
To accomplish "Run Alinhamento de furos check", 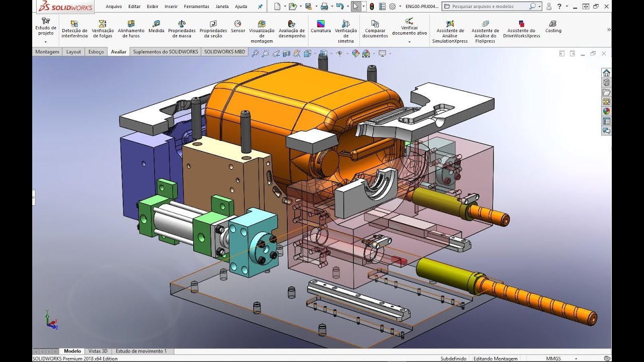I will tap(131, 30).
